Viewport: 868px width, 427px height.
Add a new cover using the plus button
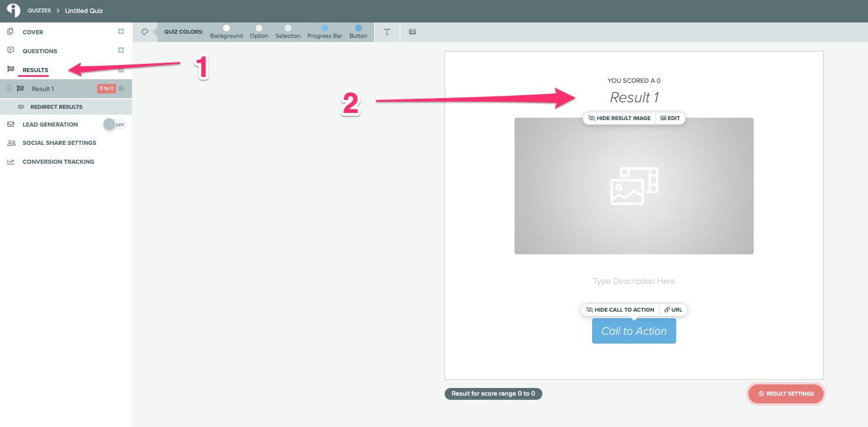[x=121, y=32]
